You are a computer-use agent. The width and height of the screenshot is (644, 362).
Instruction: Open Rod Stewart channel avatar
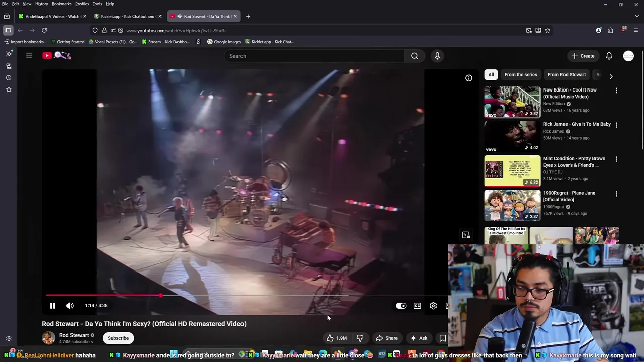coord(48,338)
